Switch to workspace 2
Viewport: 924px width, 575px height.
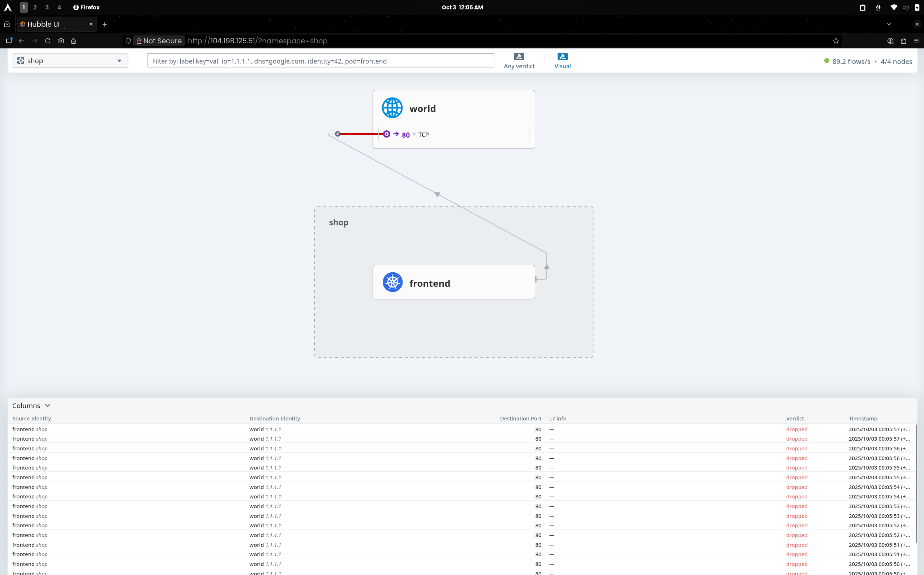pyautogui.click(x=35, y=7)
